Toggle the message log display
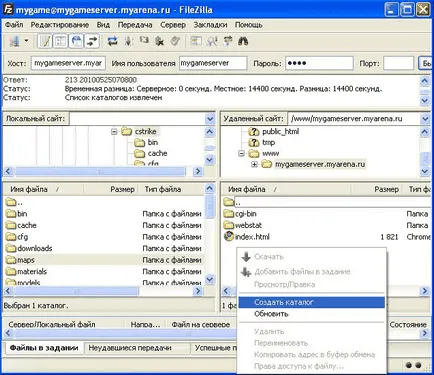 pyautogui.click(x=45, y=41)
